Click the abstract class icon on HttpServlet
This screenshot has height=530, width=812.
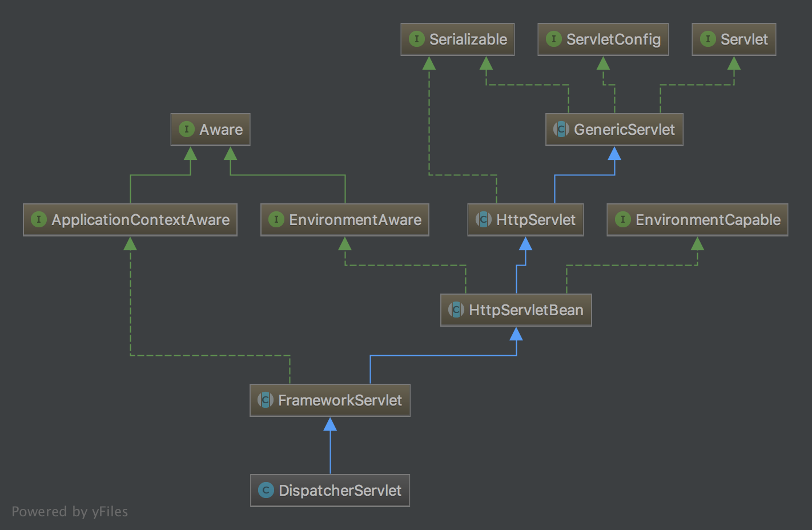[x=484, y=219]
